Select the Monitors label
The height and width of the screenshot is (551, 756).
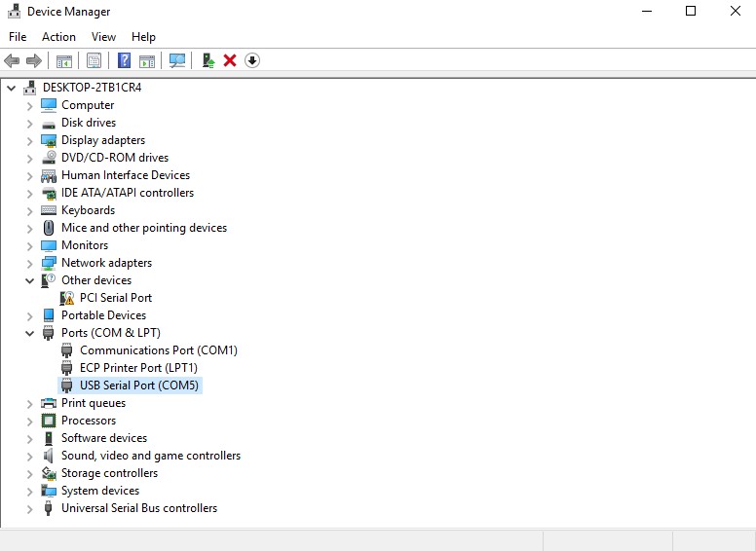pyautogui.click(x=85, y=245)
